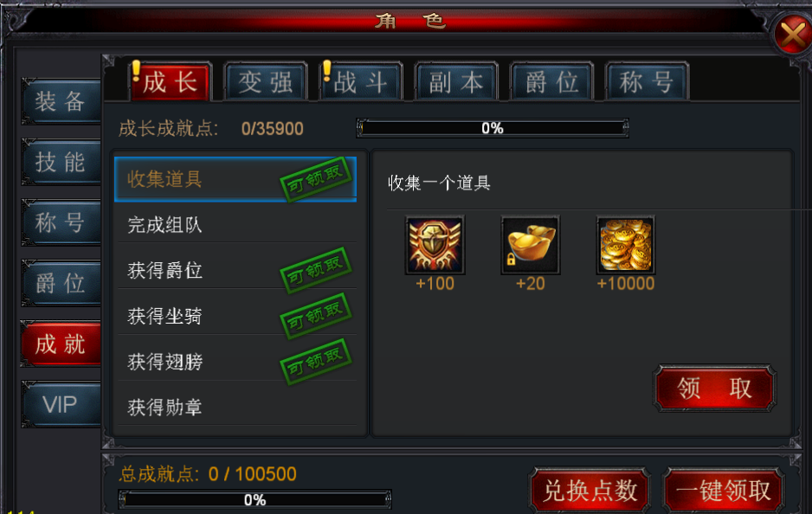Click the 一键领取 claim-all button
The image size is (812, 514).
(723, 490)
